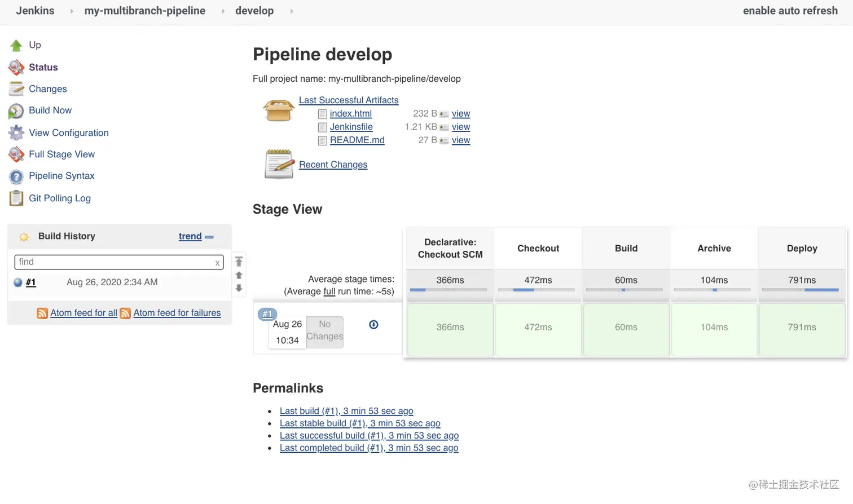Click view link for README.md
The width and height of the screenshot is (853, 504).
click(461, 140)
